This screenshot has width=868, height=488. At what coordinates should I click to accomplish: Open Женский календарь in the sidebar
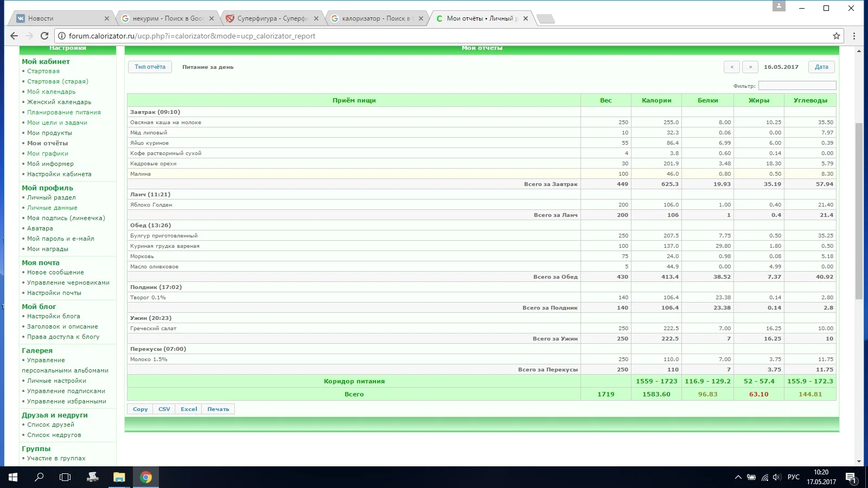pyautogui.click(x=59, y=102)
